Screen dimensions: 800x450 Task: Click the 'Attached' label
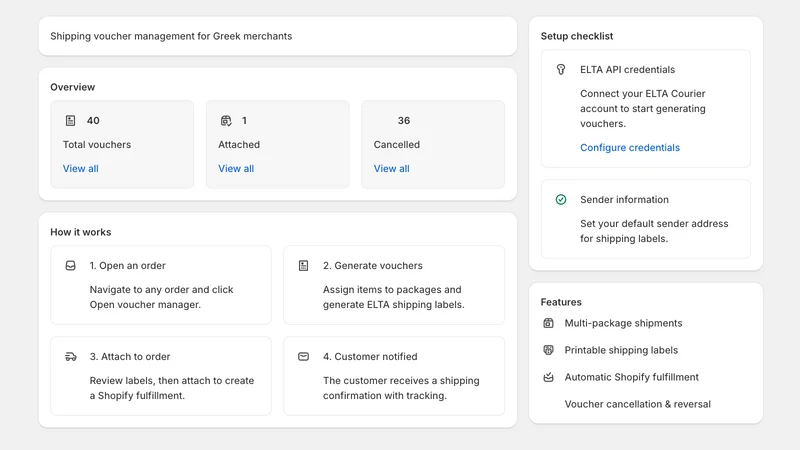pos(239,144)
